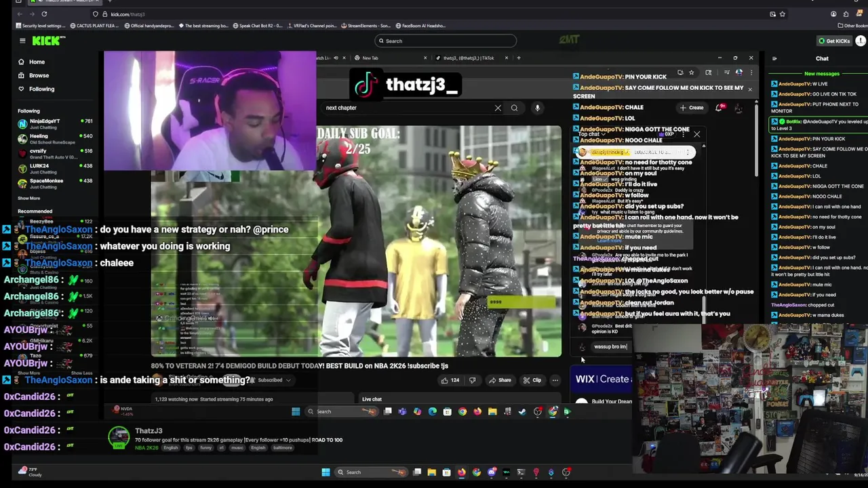Open more actions ellipsis under video
868x488 pixels.
click(555, 380)
